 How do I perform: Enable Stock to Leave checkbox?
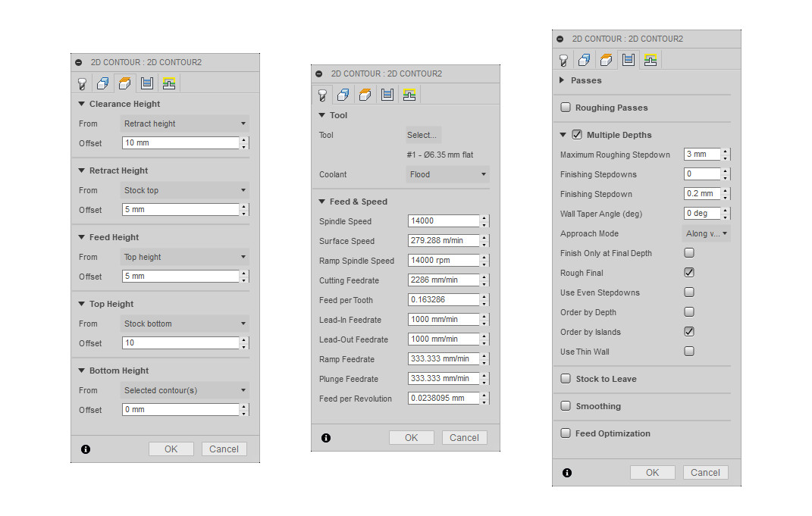(x=566, y=378)
